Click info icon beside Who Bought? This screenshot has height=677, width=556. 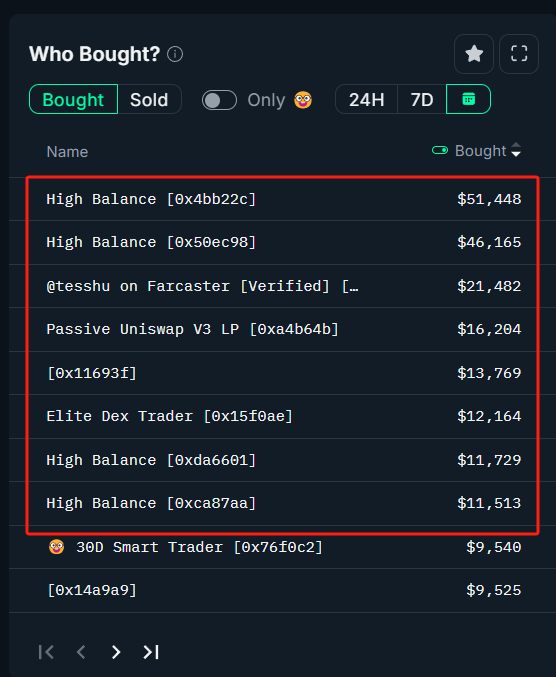[175, 54]
